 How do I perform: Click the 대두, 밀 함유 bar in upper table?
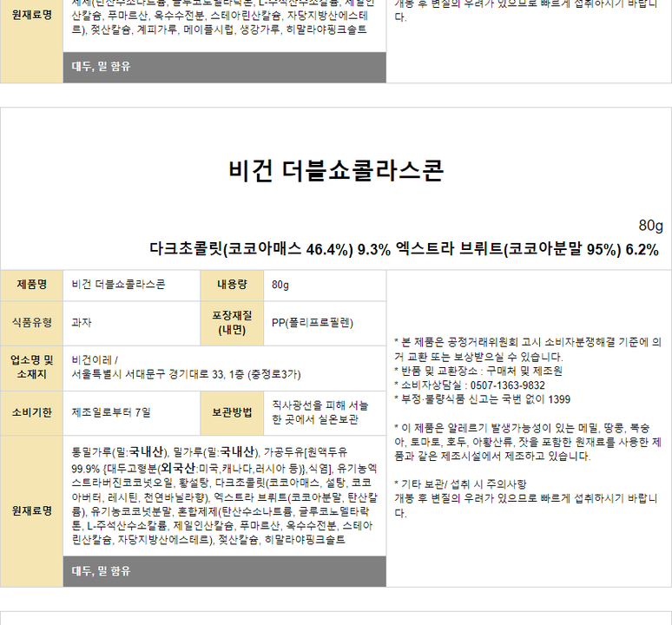click(x=225, y=67)
